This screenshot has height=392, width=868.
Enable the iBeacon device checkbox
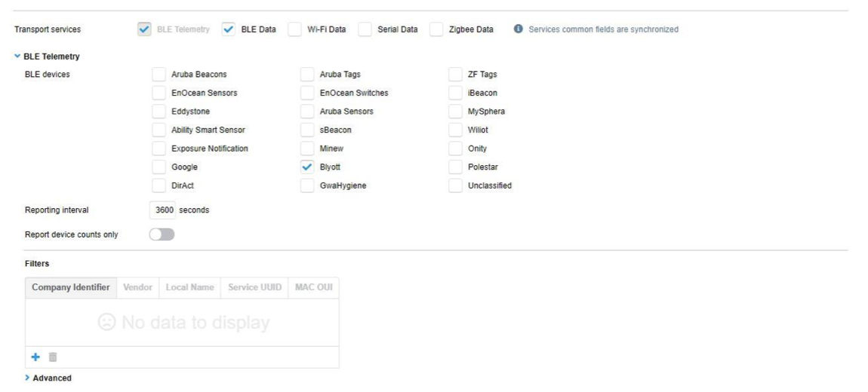455,93
